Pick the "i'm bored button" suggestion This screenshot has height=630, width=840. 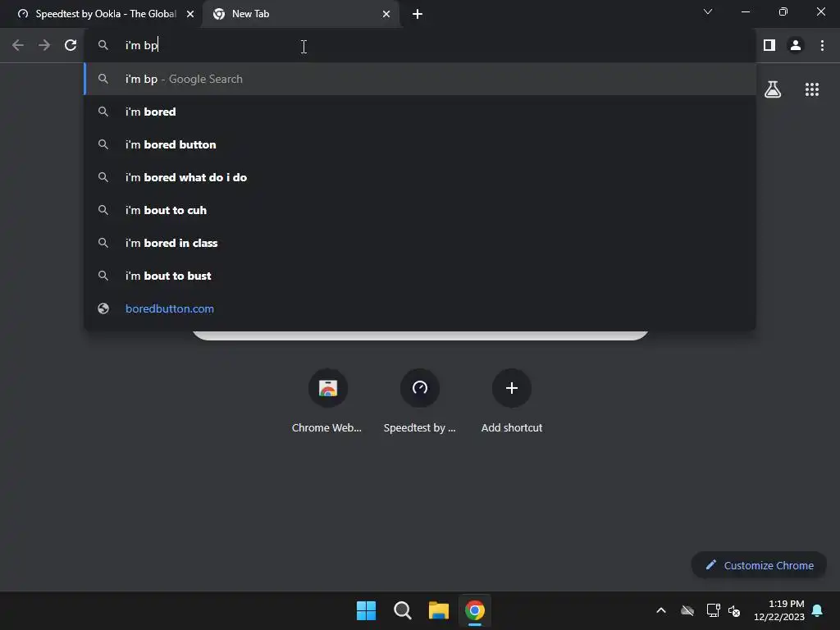pyautogui.click(x=420, y=144)
